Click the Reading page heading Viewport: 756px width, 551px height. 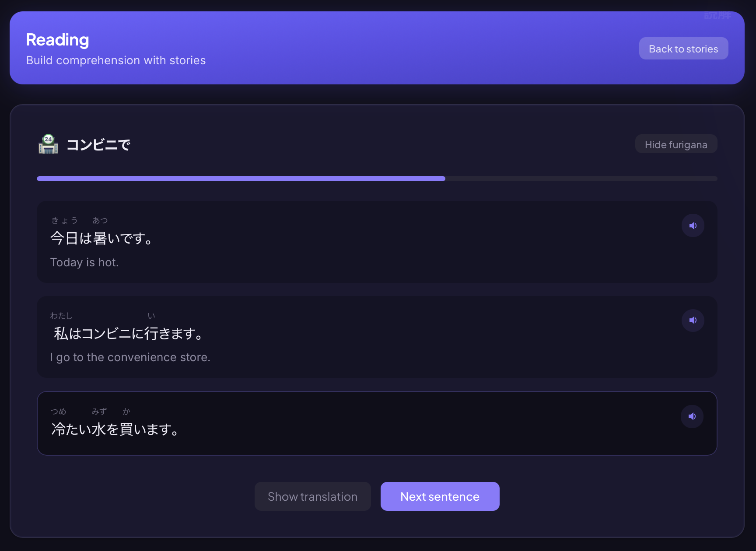[58, 40]
